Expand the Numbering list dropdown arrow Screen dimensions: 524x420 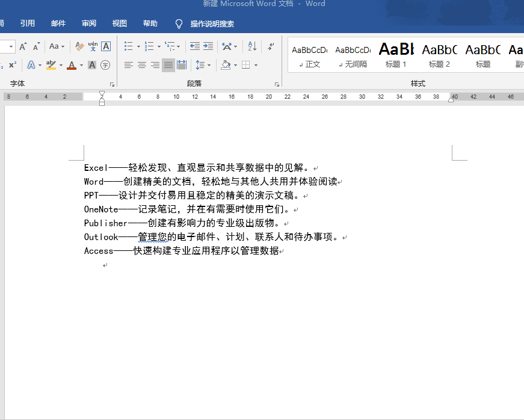(158, 47)
